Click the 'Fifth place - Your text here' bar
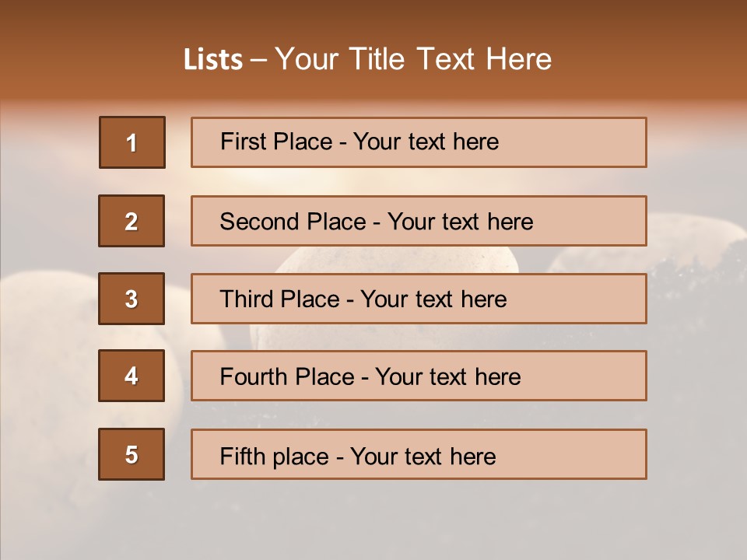 (419, 454)
